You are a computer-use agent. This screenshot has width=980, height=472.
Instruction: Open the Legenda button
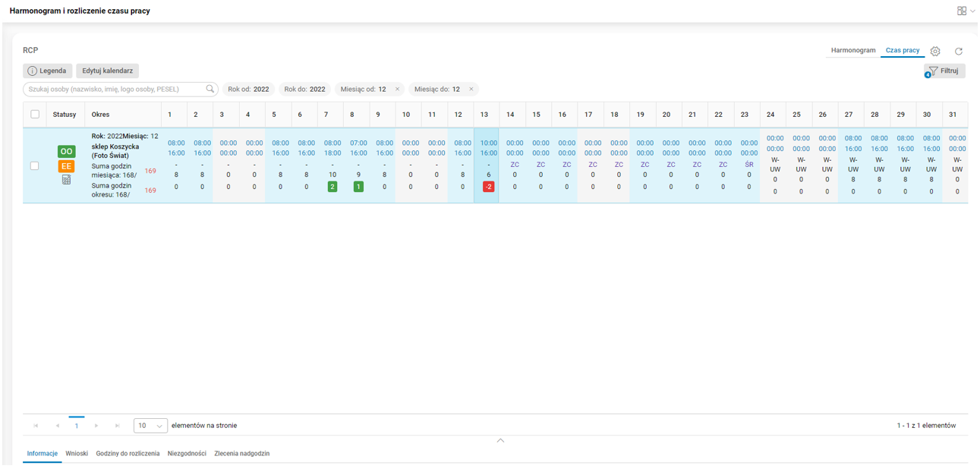click(47, 71)
